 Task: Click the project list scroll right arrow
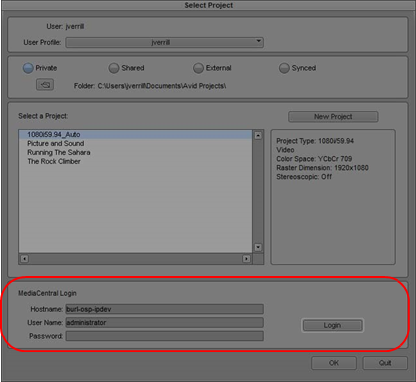point(246,259)
